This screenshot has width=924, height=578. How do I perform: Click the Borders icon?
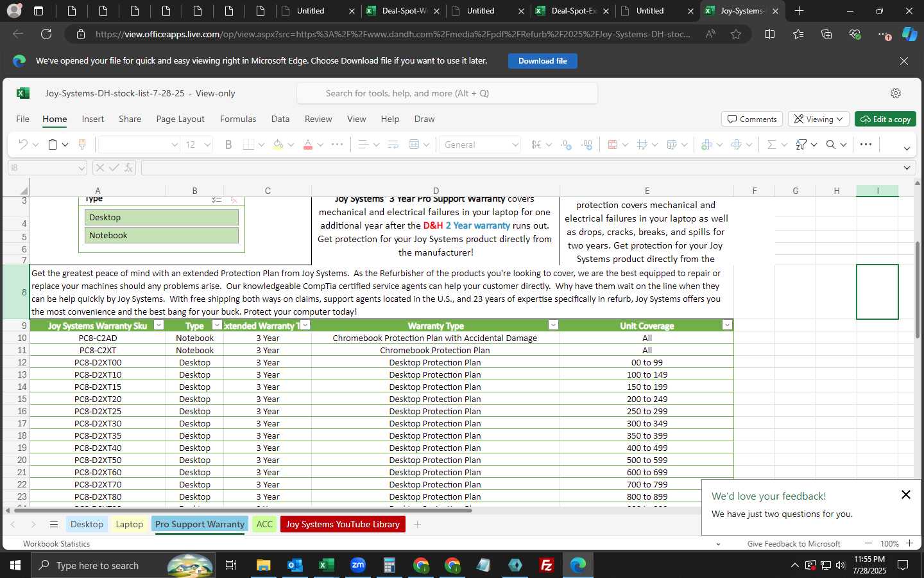pos(249,144)
